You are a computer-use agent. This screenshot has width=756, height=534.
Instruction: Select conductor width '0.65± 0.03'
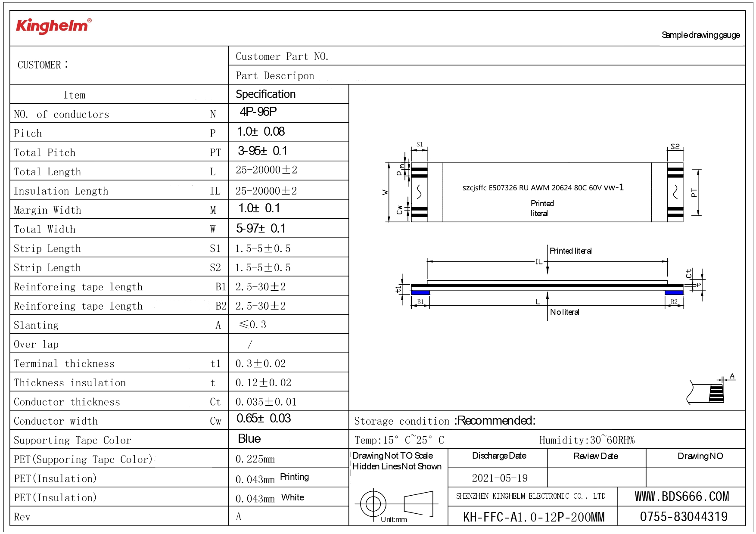(264, 419)
